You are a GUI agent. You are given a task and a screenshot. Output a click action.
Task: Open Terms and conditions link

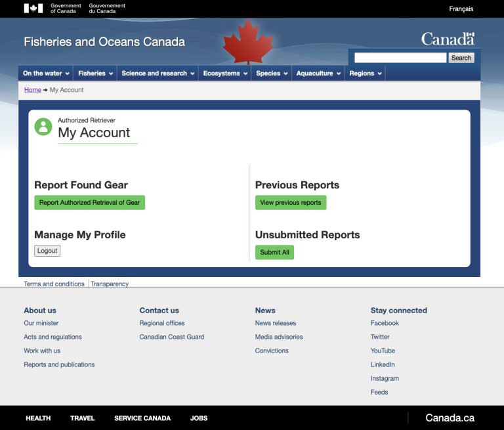tap(54, 284)
